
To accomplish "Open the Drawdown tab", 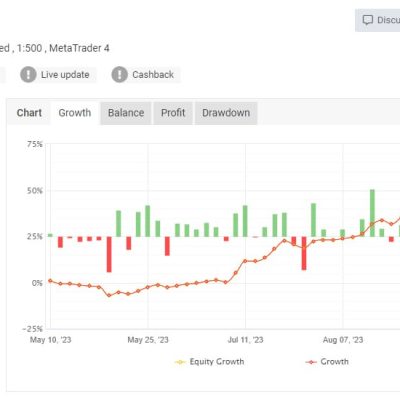I will click(226, 113).
